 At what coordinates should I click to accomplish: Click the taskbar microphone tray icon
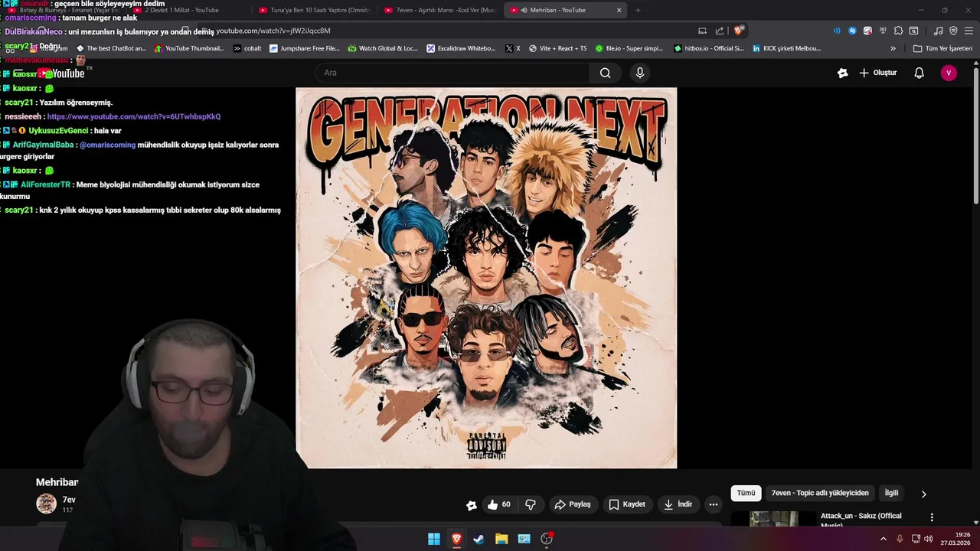(900, 539)
